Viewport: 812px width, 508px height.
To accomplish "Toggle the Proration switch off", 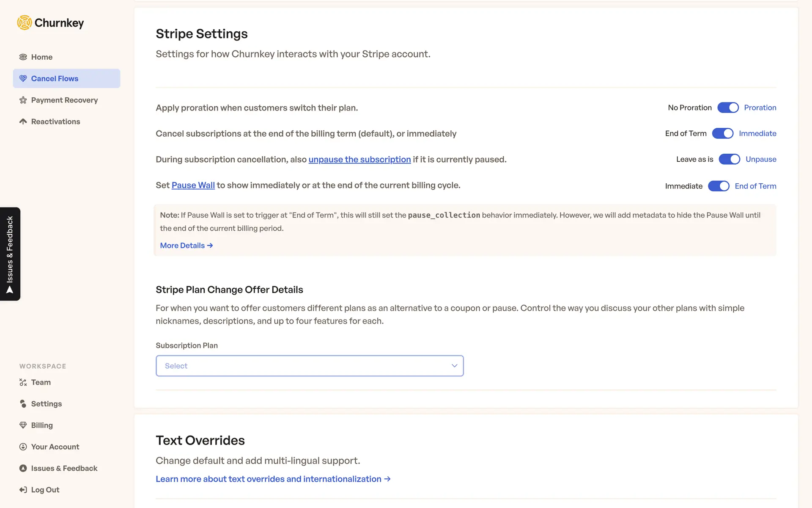I will [x=728, y=108].
